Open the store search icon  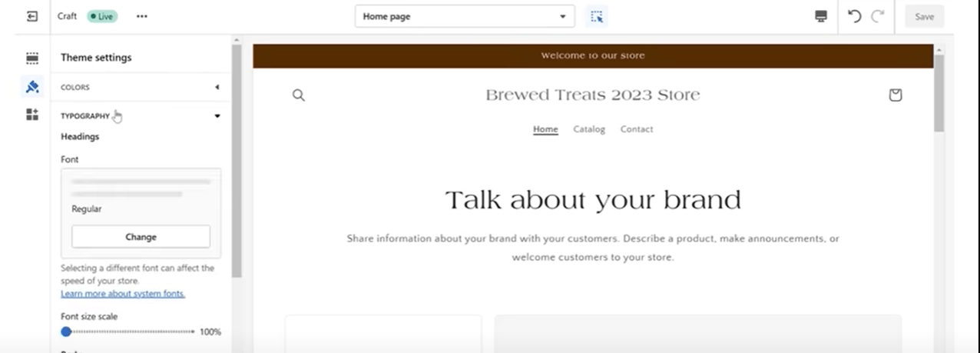pos(299,95)
